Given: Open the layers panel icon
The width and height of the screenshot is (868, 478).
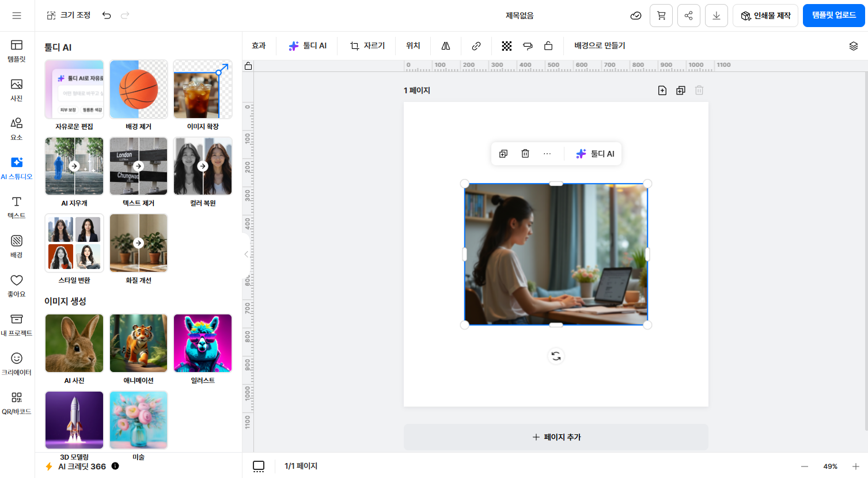Looking at the screenshot, I should [854, 46].
